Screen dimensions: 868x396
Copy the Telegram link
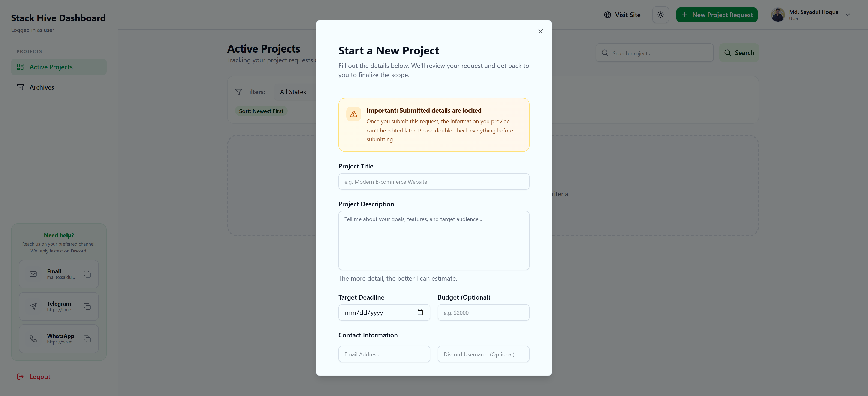click(87, 306)
